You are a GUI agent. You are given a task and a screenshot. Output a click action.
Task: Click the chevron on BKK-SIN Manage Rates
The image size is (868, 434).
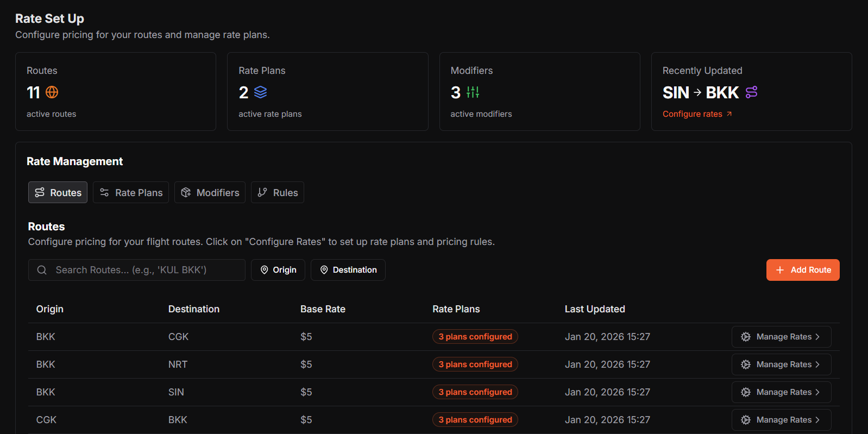[817, 392]
